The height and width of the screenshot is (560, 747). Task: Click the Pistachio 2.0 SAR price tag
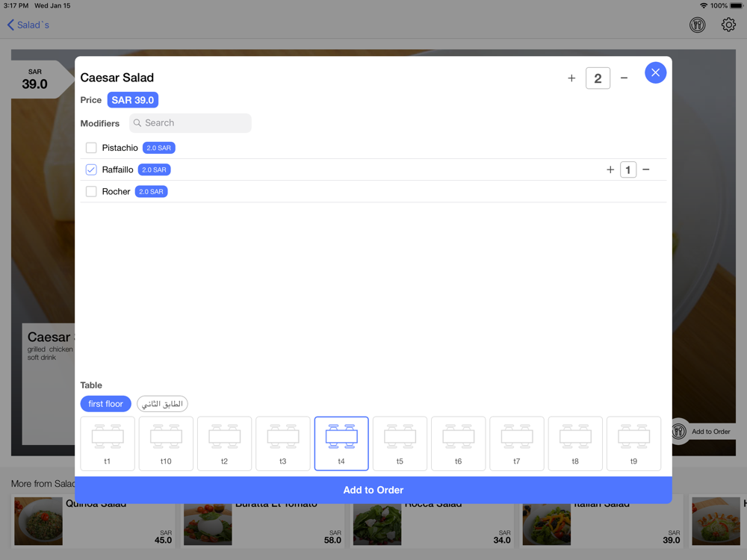[158, 148]
